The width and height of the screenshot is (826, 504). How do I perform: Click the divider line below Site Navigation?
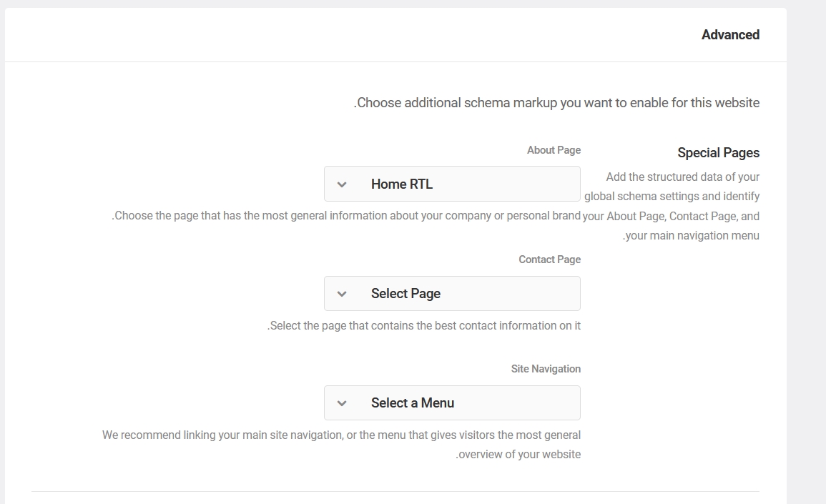pyautogui.click(x=395, y=491)
